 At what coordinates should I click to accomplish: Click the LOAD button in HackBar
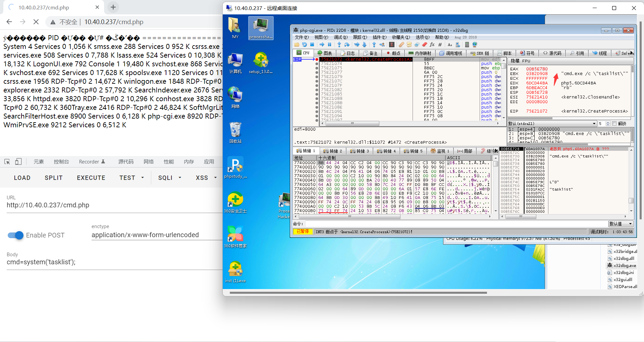tap(22, 178)
